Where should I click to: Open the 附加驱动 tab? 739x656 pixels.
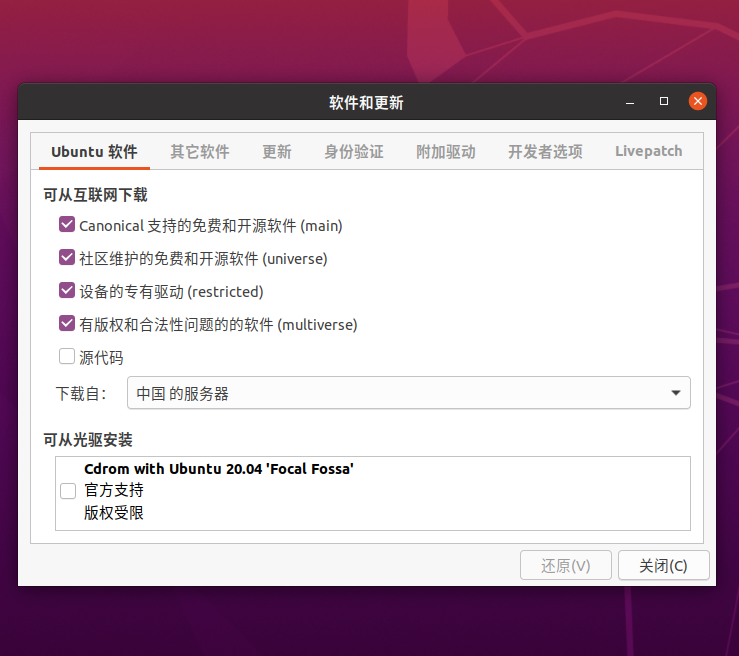point(446,152)
